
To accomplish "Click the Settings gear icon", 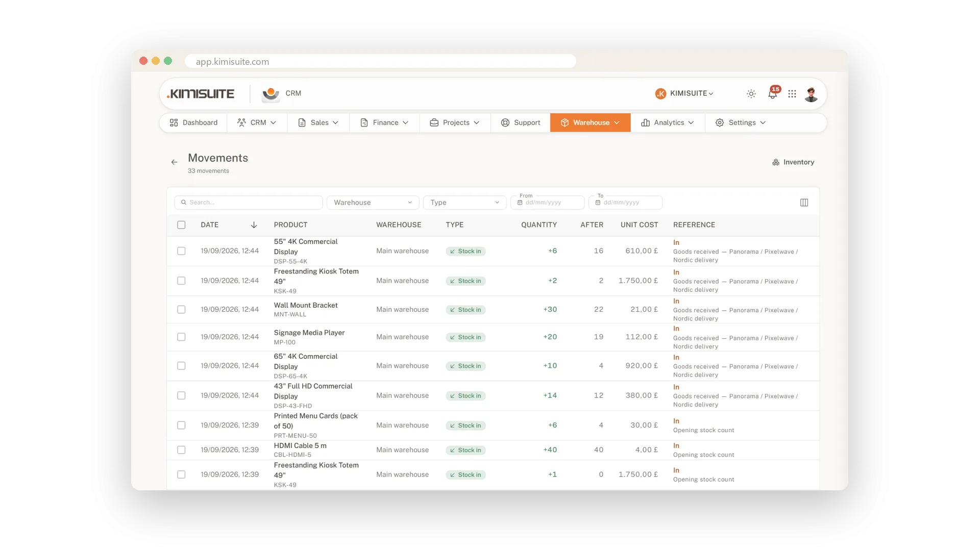I will coord(720,123).
